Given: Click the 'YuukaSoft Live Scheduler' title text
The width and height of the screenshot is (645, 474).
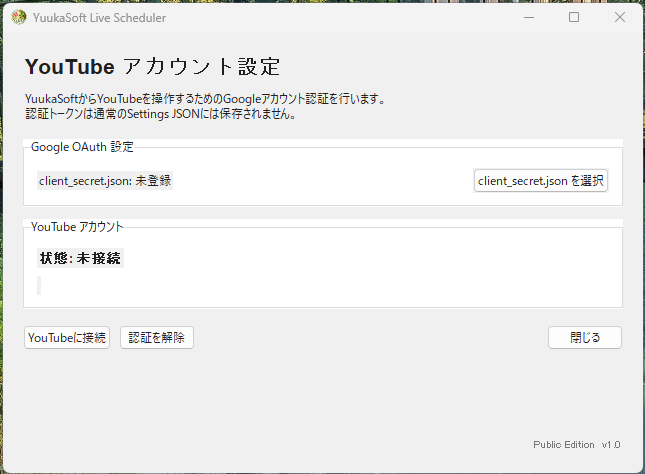Looking at the screenshot, I should point(100,18).
